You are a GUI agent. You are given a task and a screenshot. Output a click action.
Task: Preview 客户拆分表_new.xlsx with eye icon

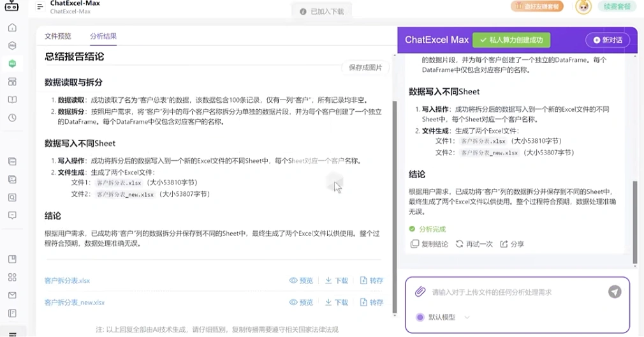[293, 302]
